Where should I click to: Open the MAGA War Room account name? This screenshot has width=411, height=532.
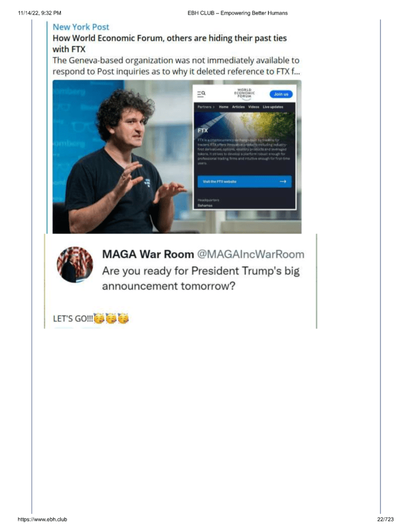pyautogui.click(x=148, y=254)
